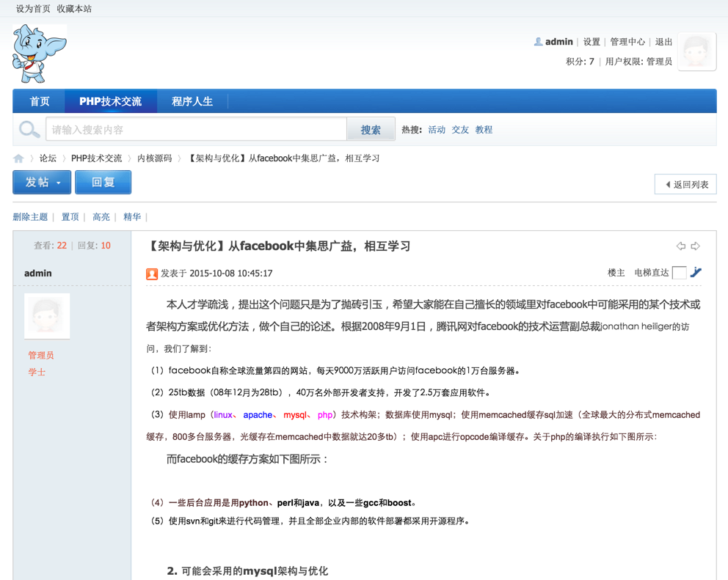Screen dimensions: 728x580
Task: Click the home icon in breadcrumb
Action: coord(18,158)
